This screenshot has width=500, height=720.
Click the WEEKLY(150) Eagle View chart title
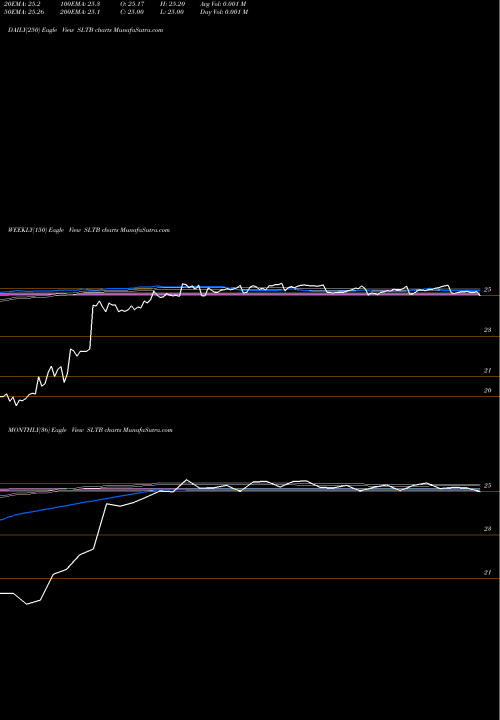point(89,230)
